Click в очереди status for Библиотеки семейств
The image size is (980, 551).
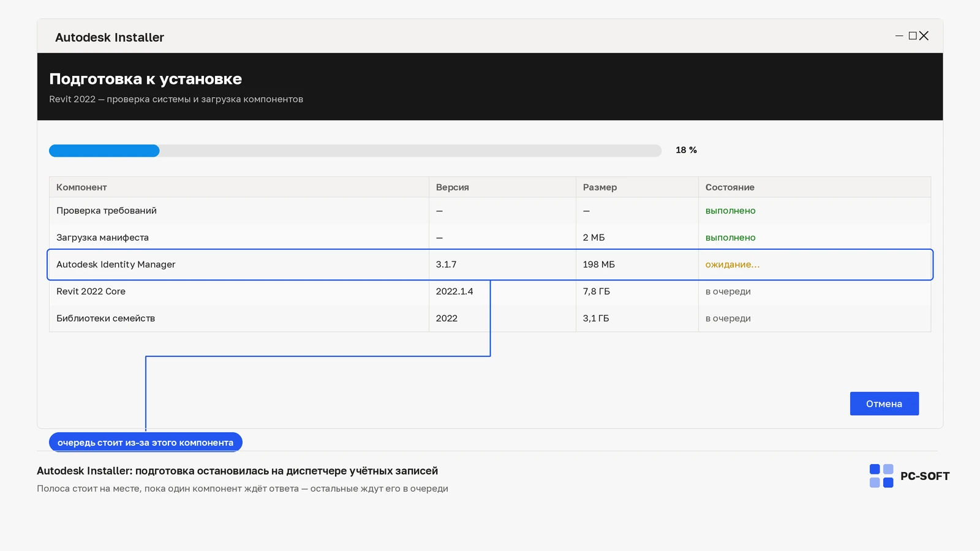[x=728, y=318]
